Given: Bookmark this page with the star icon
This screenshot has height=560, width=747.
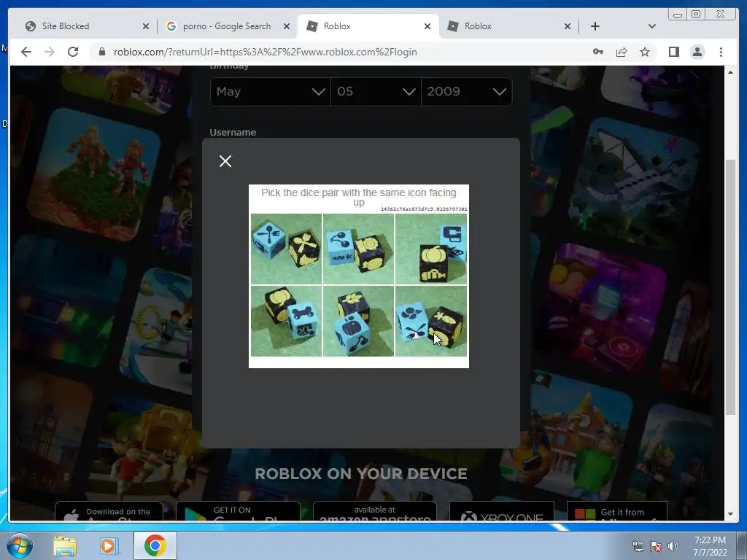Looking at the screenshot, I should click(645, 52).
